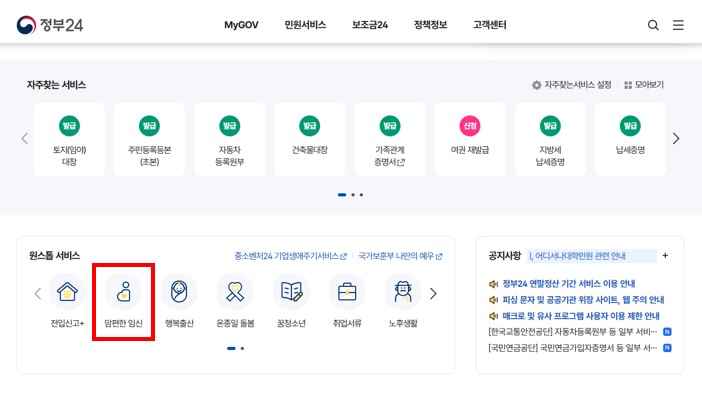The image size is (702, 396).
Task: Open 국가보훈부 나만의 예우 link
Action: pyautogui.click(x=400, y=256)
